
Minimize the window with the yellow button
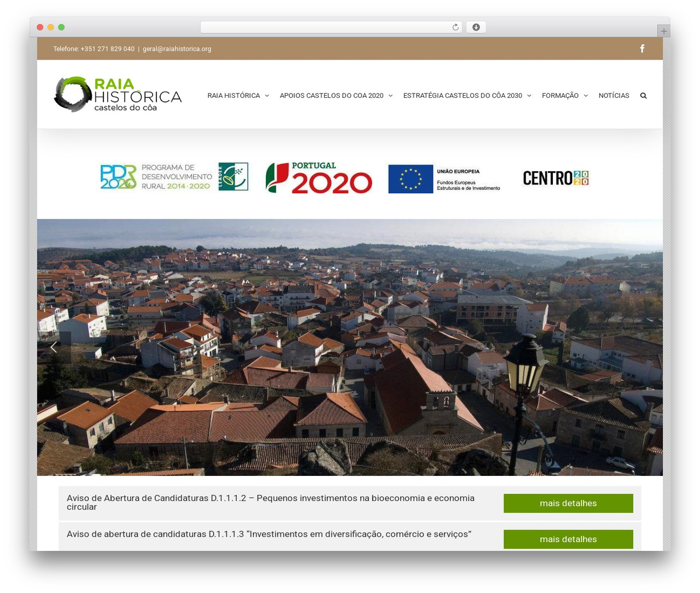click(x=51, y=27)
